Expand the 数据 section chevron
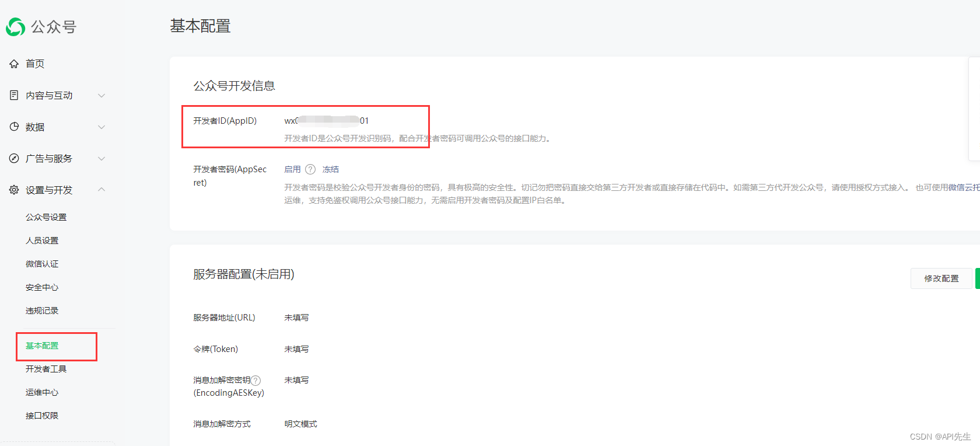The height and width of the screenshot is (446, 980). pyautogui.click(x=101, y=127)
